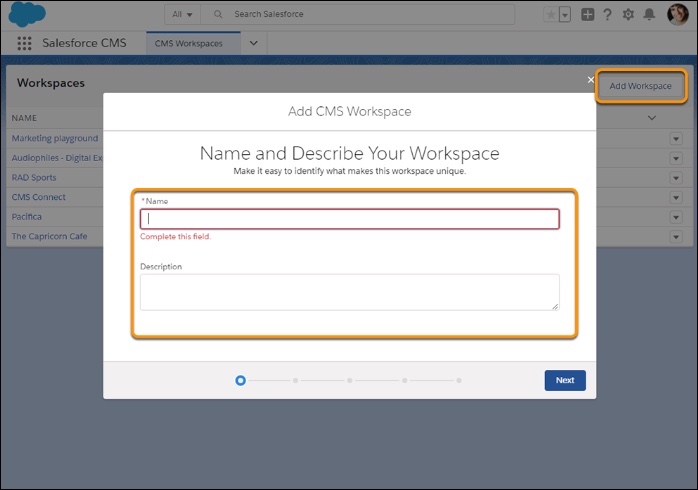The image size is (698, 490).
Task: Click into the Description text area
Action: [349, 292]
